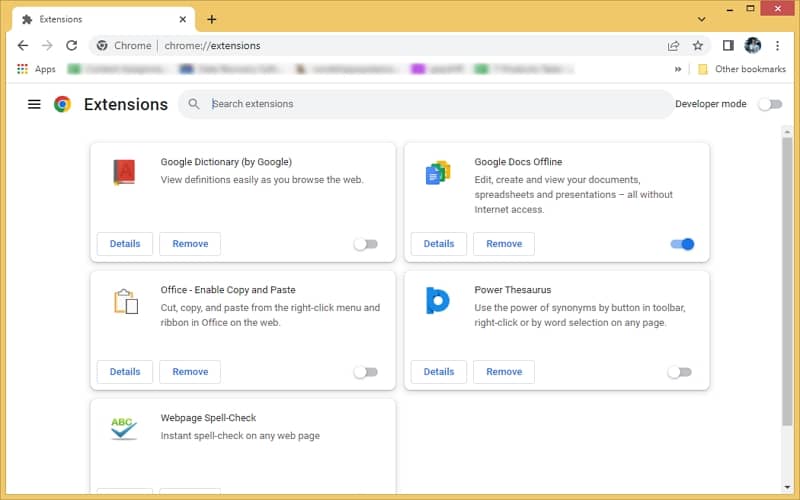Click the Google Dictionary book icon

pyautogui.click(x=124, y=172)
